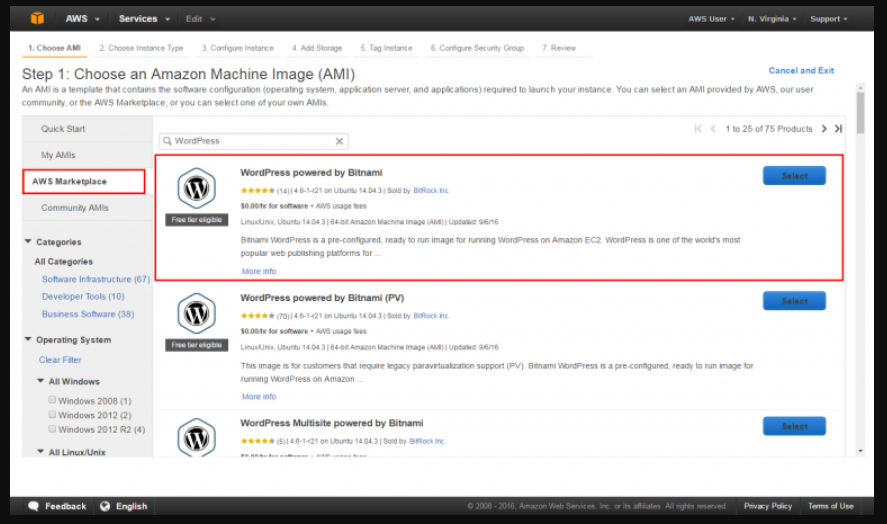The image size is (887, 524).
Task: Click the AWS cube logo icon
Action: (38, 18)
